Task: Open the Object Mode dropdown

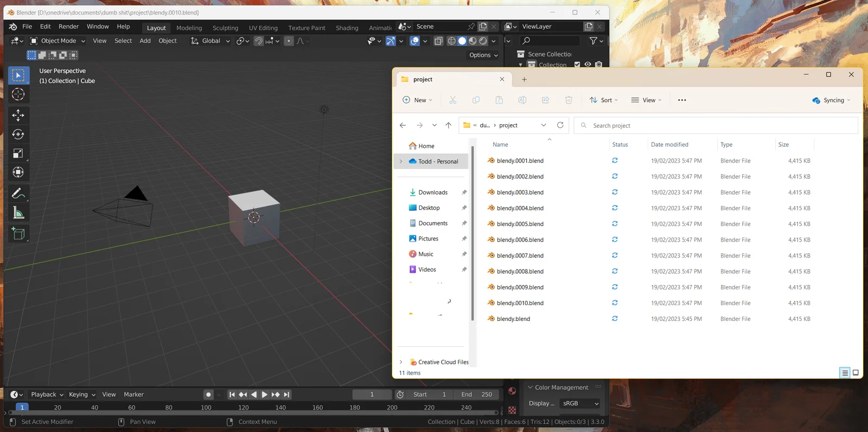Action: coord(58,41)
